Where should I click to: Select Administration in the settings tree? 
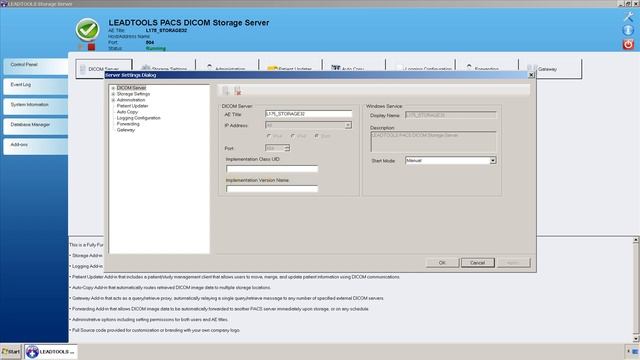[131, 100]
